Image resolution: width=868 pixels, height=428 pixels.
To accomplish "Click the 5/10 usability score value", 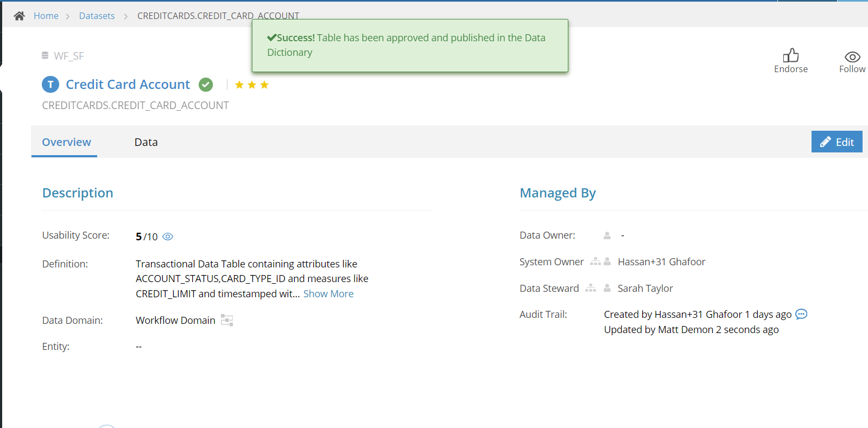I will [147, 237].
